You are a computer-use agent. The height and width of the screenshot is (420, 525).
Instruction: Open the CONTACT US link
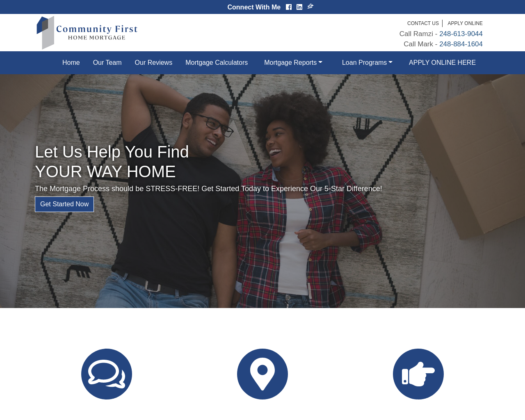[x=423, y=23]
